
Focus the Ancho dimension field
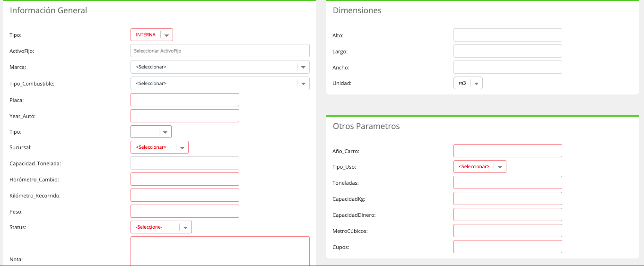coord(508,67)
